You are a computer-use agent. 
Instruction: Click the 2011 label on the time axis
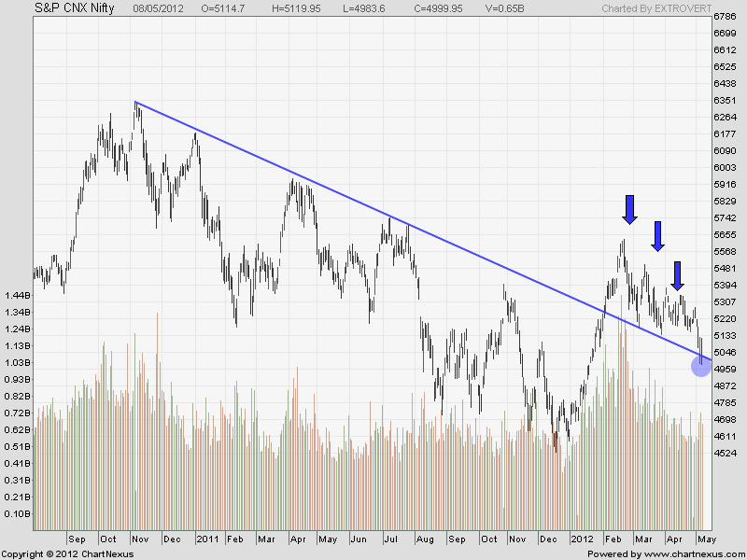tap(207, 539)
